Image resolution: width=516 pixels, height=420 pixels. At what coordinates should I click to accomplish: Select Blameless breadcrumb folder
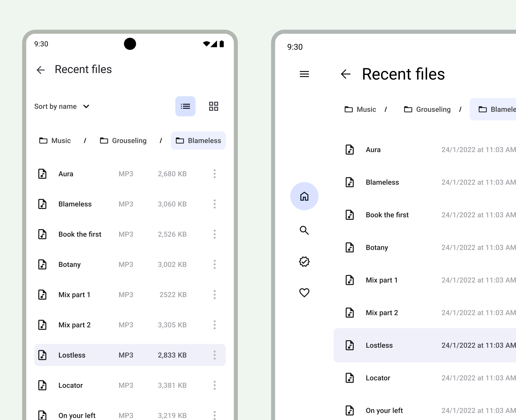point(199,141)
